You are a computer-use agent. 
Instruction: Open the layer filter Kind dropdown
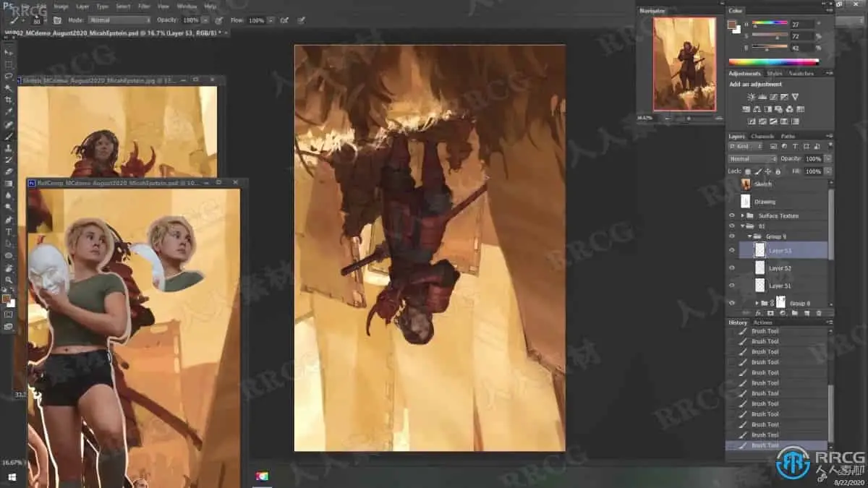[x=745, y=147]
